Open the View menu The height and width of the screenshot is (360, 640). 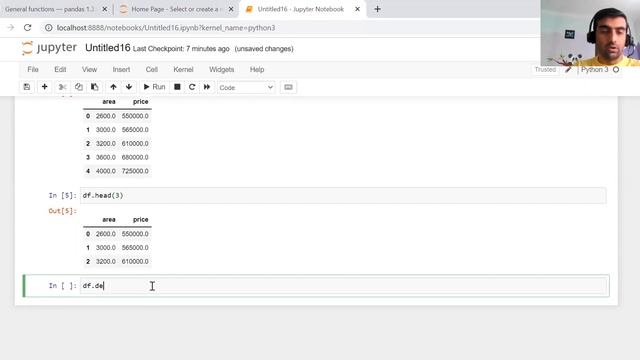(89, 69)
